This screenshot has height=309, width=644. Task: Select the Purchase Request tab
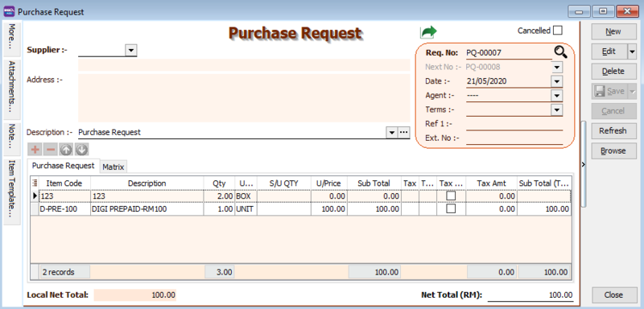pos(64,166)
